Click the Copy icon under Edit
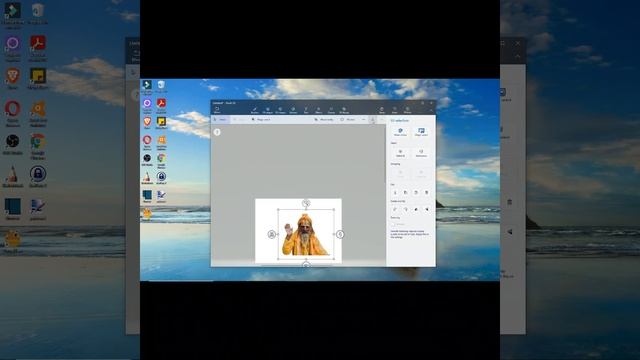 406,192
